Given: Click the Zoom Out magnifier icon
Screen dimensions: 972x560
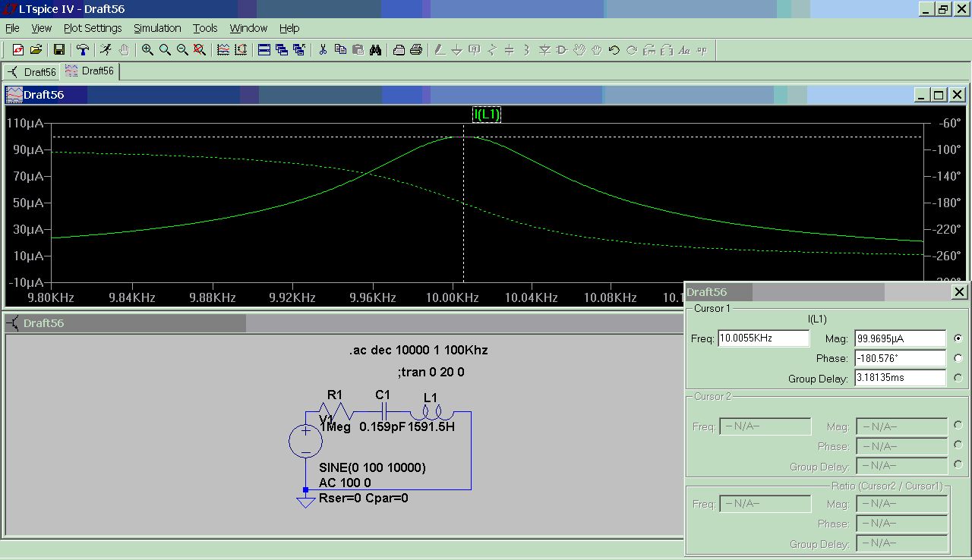Looking at the screenshot, I should click(x=182, y=50).
